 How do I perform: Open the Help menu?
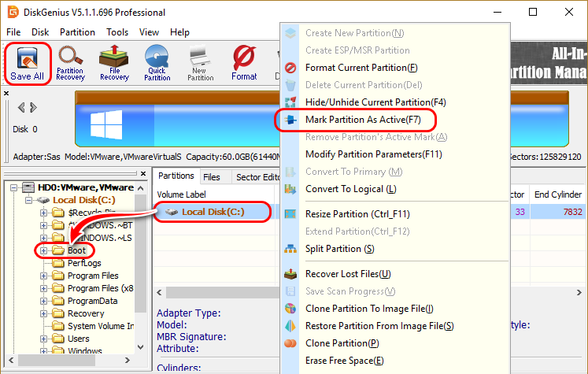pyautogui.click(x=179, y=32)
